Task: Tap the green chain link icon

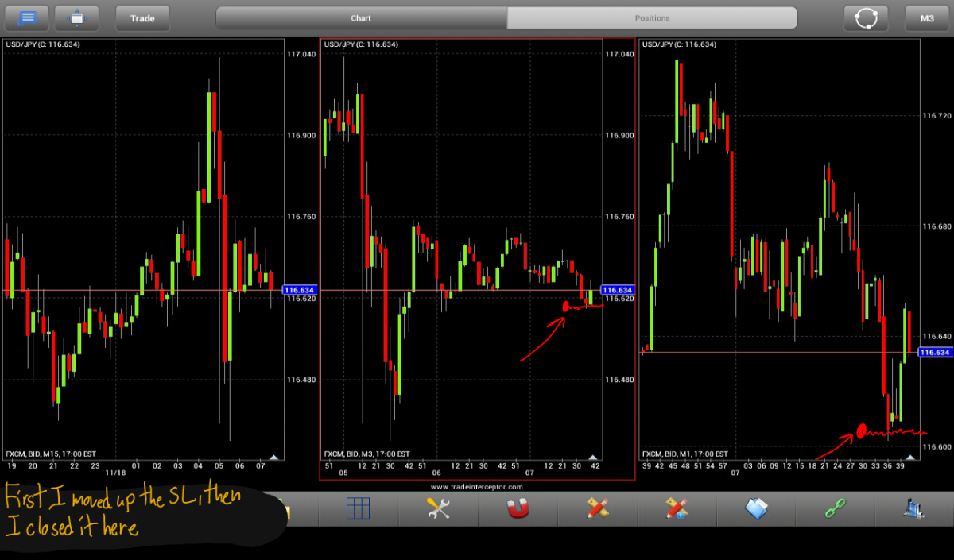Action: point(836,508)
